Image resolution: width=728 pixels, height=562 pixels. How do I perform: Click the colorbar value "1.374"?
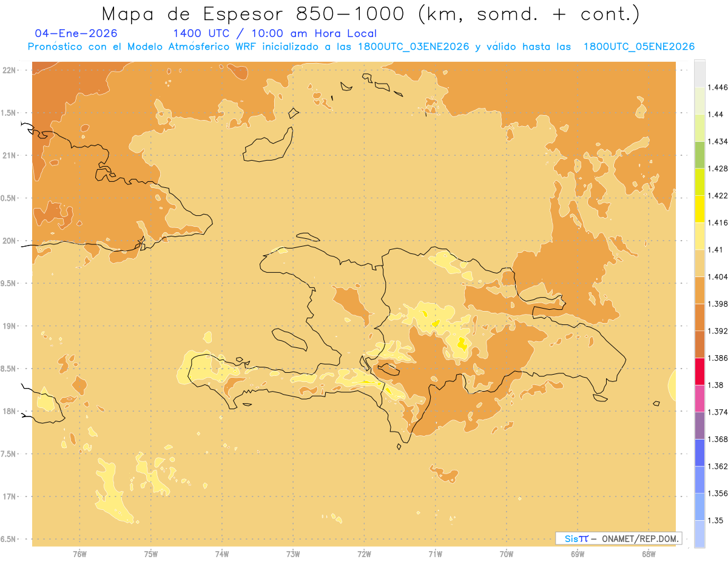(x=717, y=412)
